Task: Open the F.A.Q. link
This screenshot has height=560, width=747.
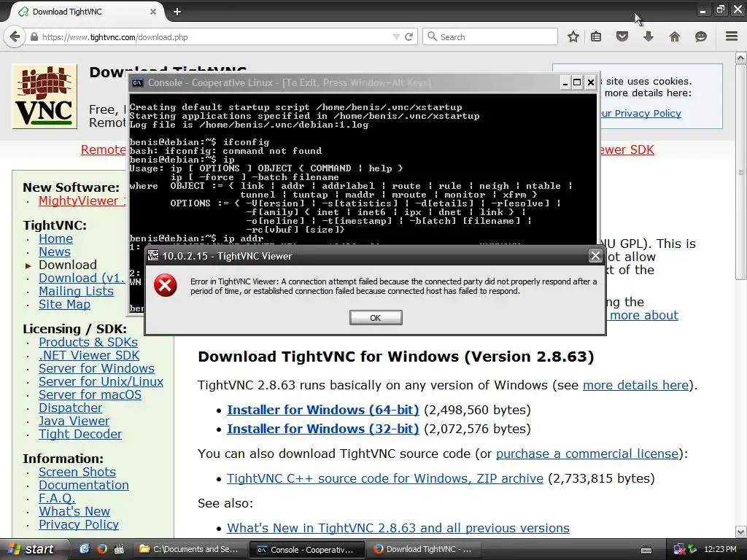Action: [57, 498]
